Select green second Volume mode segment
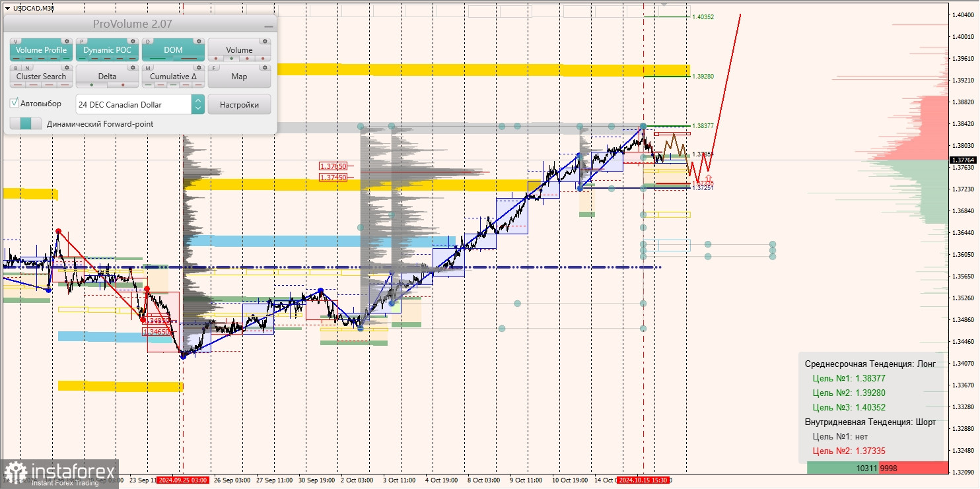This screenshot has width=980, height=489. point(232,58)
